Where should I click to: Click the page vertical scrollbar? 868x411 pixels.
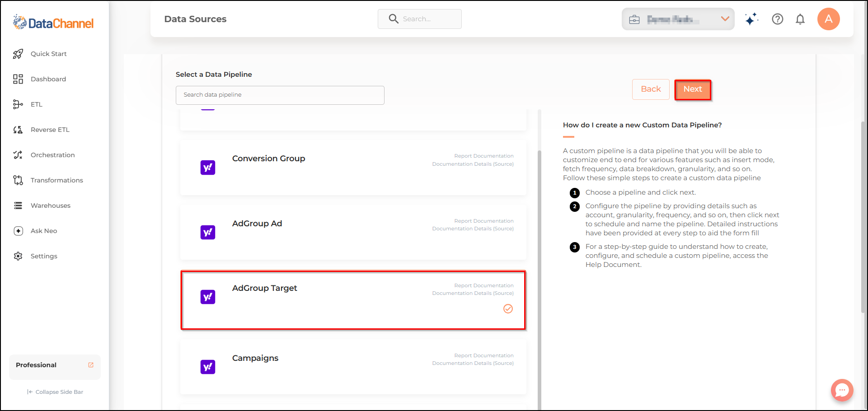point(864,217)
